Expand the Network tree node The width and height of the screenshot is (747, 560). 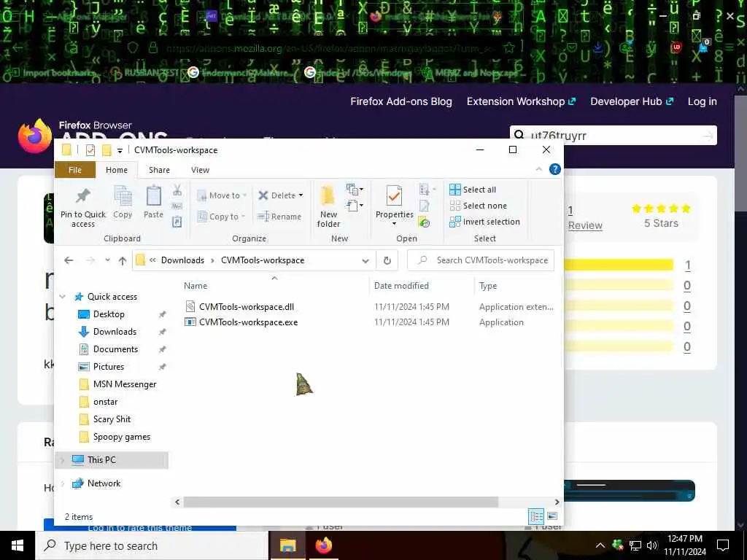click(x=63, y=483)
